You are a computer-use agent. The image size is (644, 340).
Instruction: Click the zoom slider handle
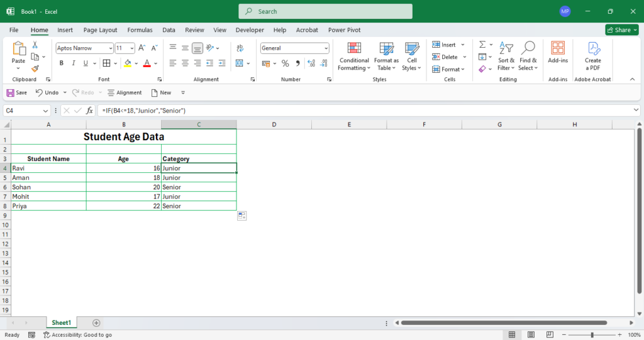pos(592,335)
